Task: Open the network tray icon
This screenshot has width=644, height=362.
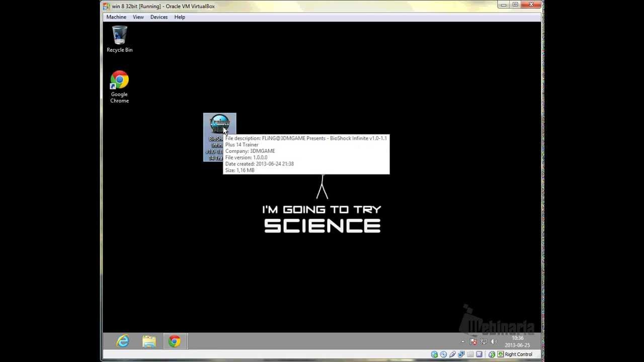Action: point(484,341)
